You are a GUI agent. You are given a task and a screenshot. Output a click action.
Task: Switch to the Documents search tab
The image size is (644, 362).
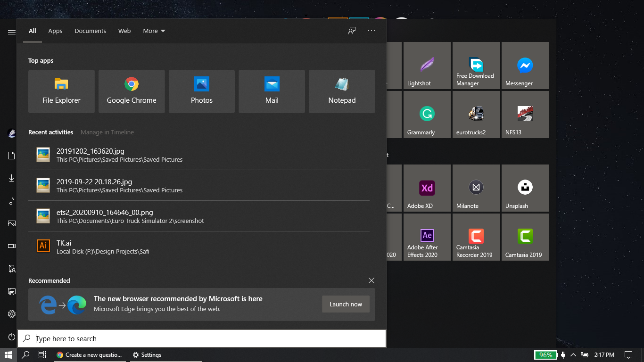click(x=90, y=31)
